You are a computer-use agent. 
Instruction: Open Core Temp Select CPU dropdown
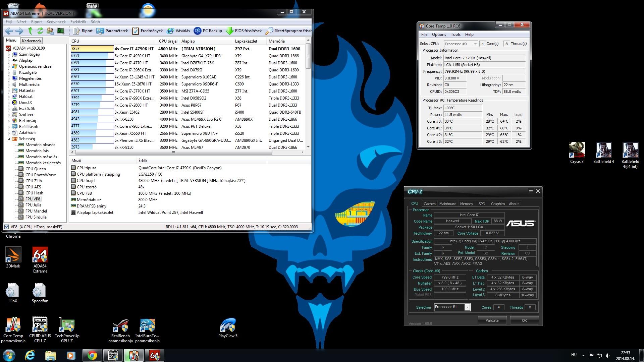click(x=461, y=44)
